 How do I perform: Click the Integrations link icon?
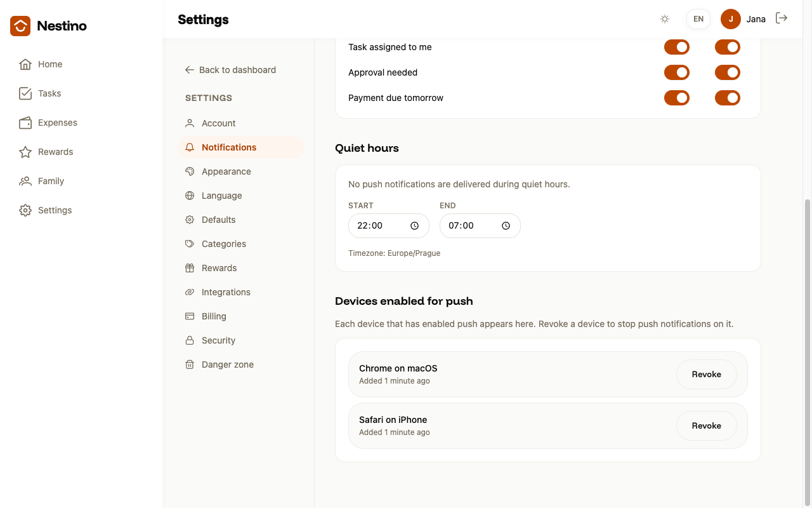pyautogui.click(x=190, y=292)
